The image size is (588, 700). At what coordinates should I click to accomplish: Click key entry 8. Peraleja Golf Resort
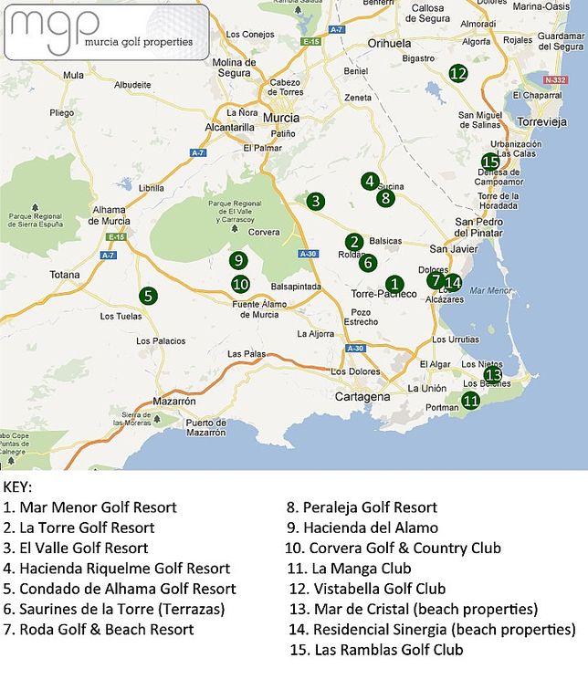pos(362,507)
